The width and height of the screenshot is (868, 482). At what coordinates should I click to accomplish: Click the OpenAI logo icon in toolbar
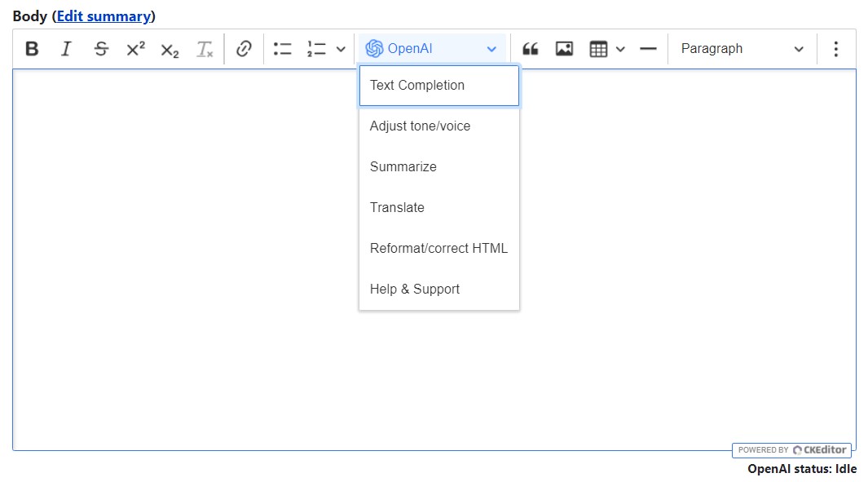click(374, 49)
